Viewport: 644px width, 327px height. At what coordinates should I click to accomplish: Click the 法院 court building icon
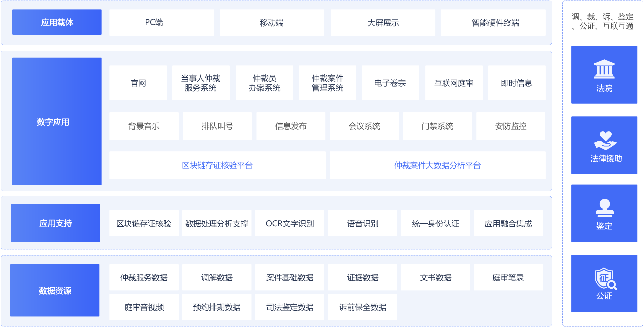[x=604, y=69]
